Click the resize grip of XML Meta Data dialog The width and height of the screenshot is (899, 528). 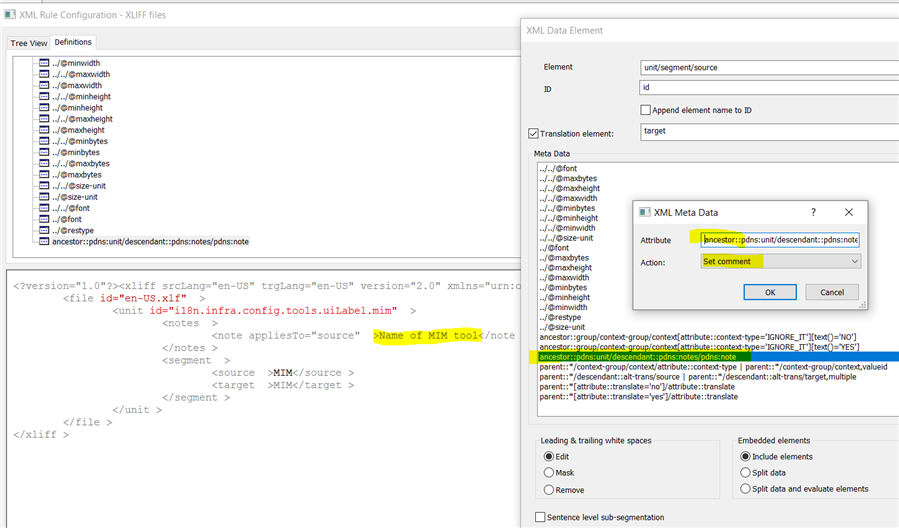(862, 306)
